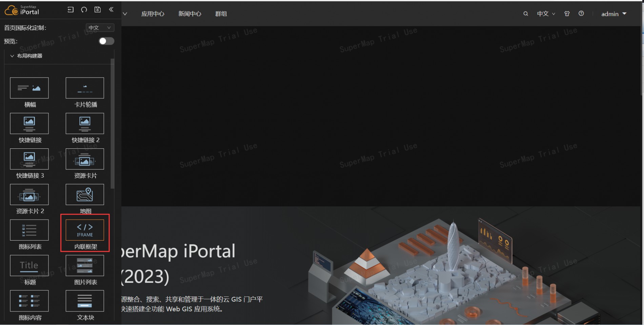This screenshot has height=325, width=644.
Task: Open the 中文 language dropdown in header
Action: (546, 14)
